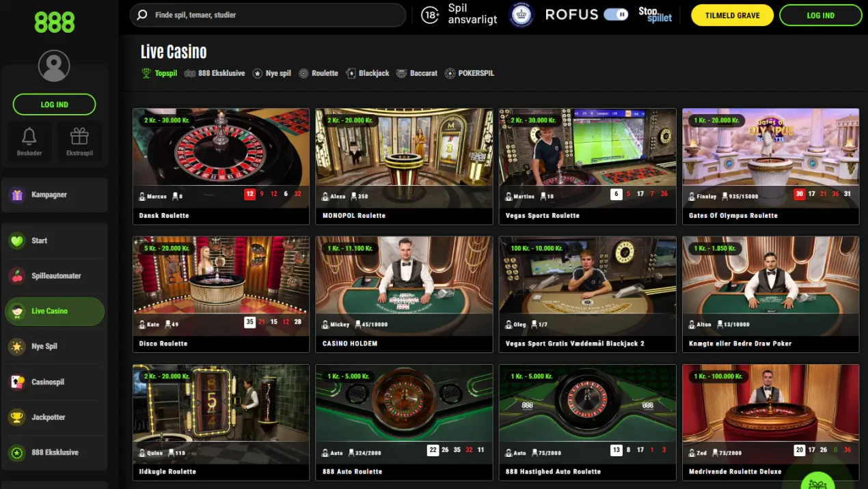The width and height of the screenshot is (868, 489).
Task: Click the Baccarat category icon
Action: 402,73
